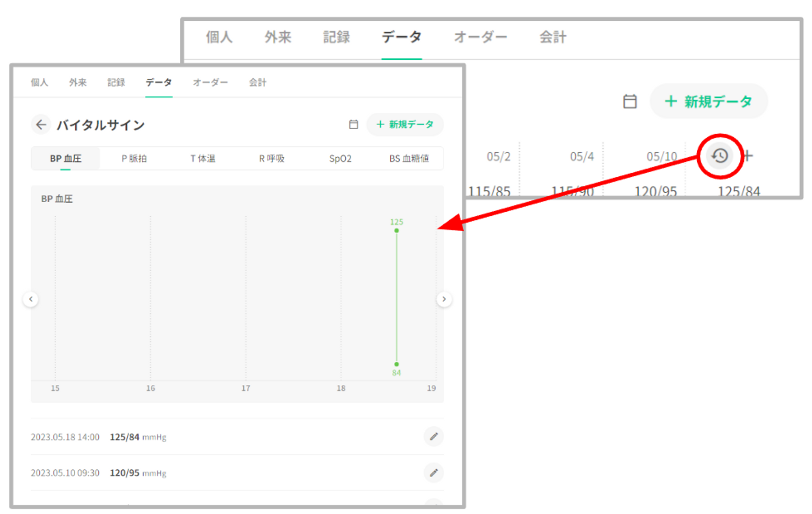The image size is (812, 514).
Task: Switch to R 呼吸 tab
Action: (272, 158)
